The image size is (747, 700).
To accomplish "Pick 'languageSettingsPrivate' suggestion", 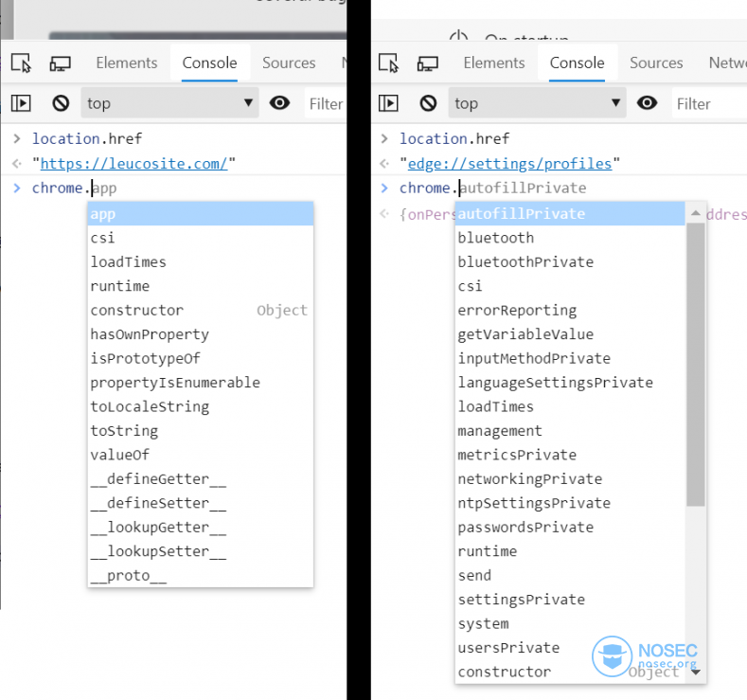I will coord(570,382).
